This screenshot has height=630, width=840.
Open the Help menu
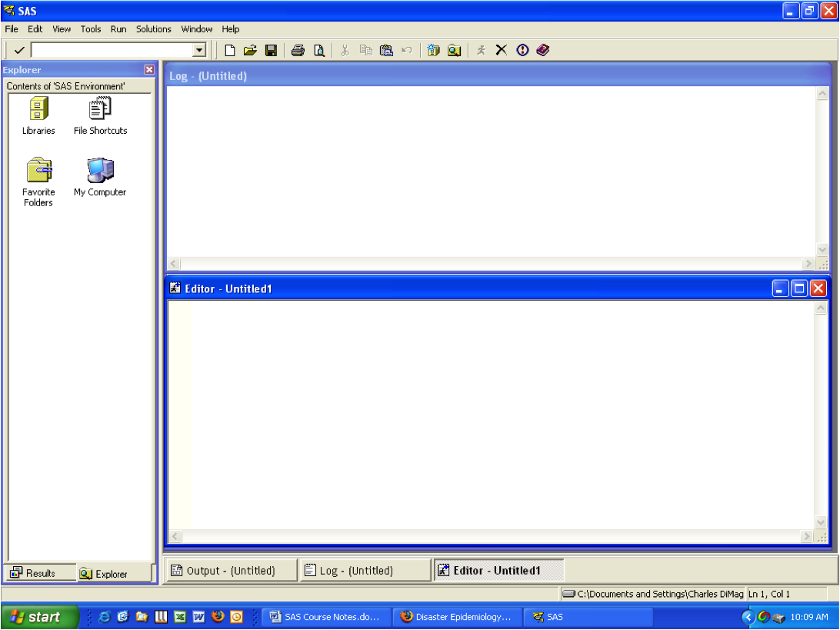tap(231, 29)
